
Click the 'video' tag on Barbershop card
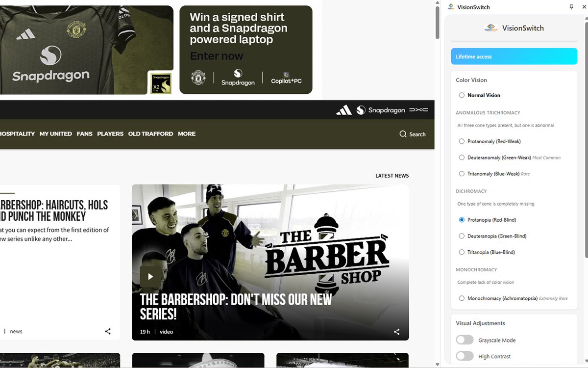click(167, 332)
